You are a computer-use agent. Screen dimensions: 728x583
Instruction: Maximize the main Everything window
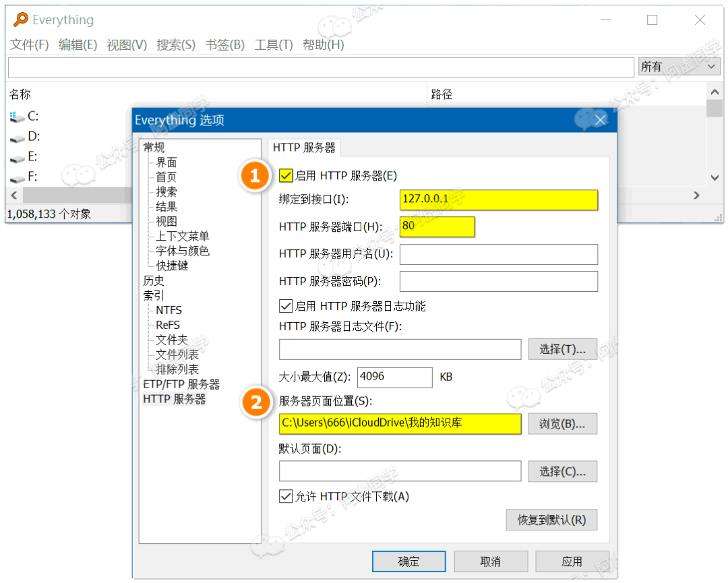point(653,20)
